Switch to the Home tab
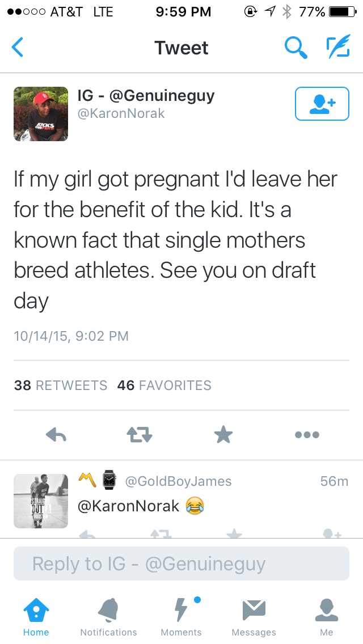363x644 pixels. pos(36,617)
